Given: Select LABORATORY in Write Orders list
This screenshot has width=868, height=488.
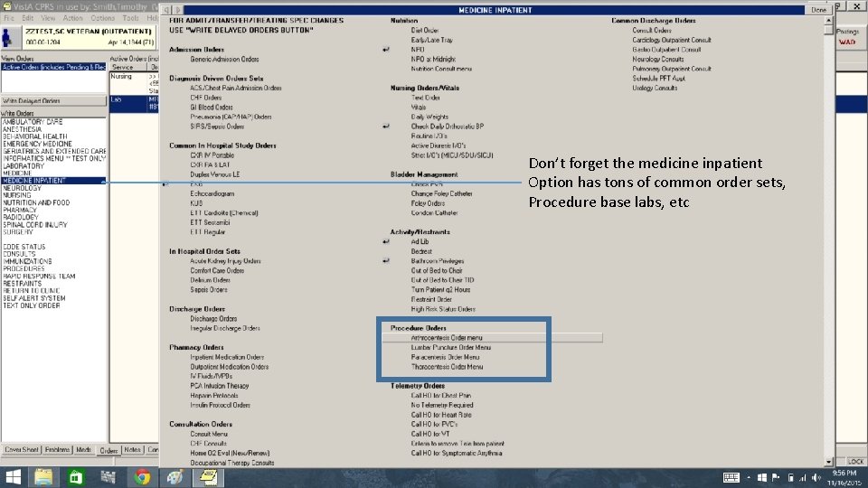Looking at the screenshot, I should [24, 166].
